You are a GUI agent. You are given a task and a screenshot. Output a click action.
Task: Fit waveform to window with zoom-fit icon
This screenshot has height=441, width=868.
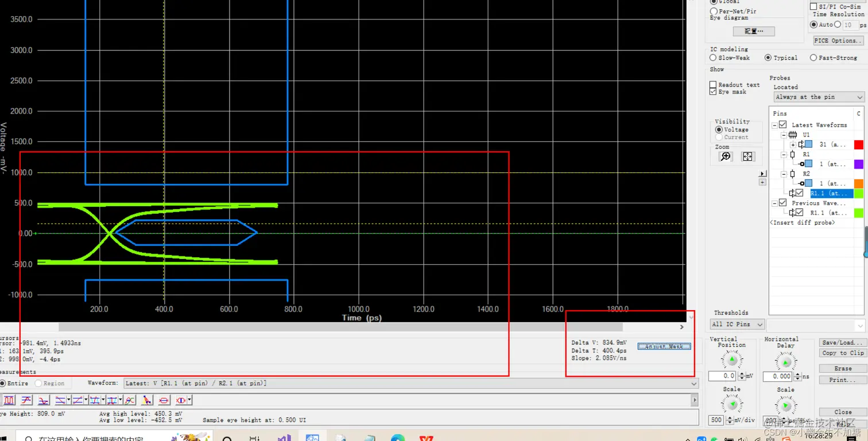point(747,156)
